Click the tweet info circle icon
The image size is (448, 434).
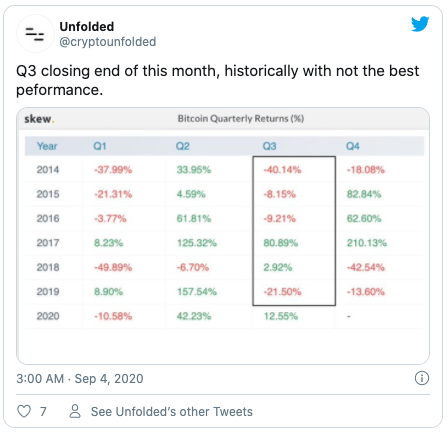point(422,378)
